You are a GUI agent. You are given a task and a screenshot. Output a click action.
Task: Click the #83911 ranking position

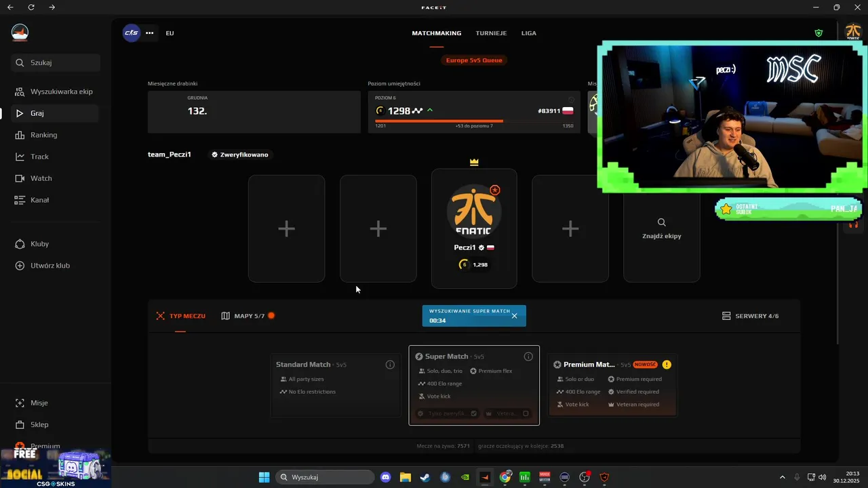549,110
